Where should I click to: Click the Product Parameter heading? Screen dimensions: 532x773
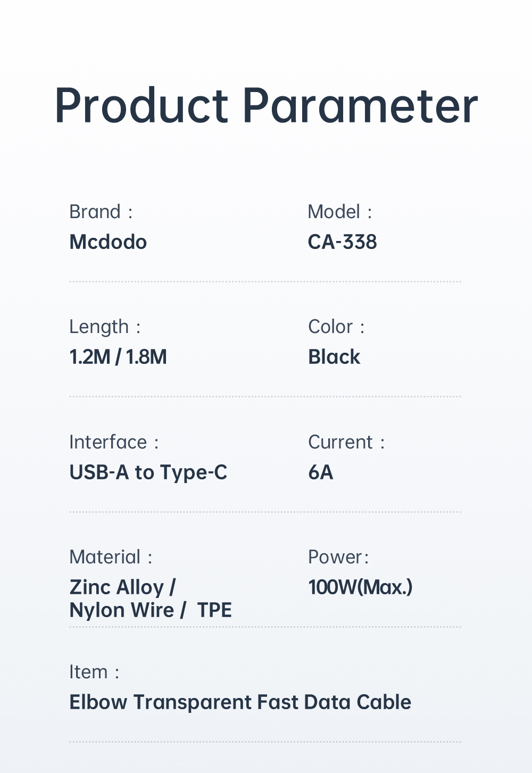266,106
